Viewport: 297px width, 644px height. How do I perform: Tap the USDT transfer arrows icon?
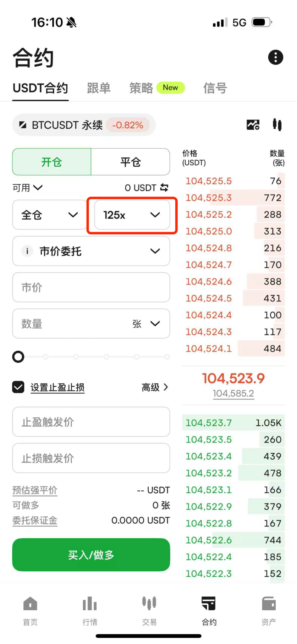[x=164, y=188]
